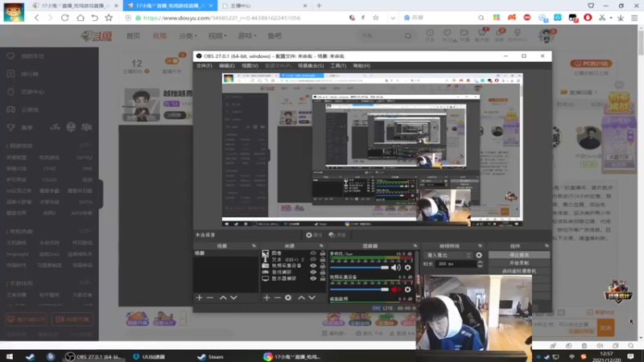644x362 pixels.
Task: Pop out the Sources dock panel
Action: pos(321,246)
